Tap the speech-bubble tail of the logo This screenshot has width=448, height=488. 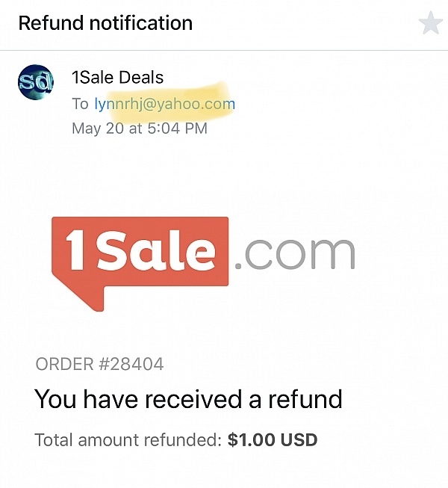pos(90,297)
